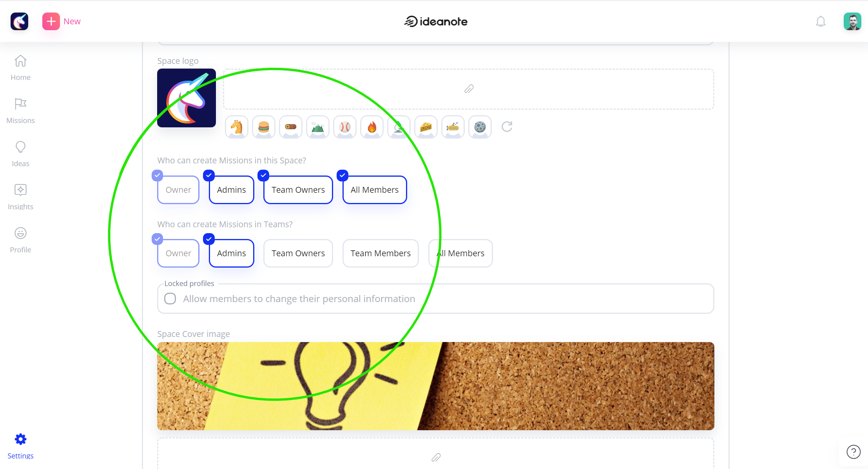The image size is (868, 469).
Task: Toggle Team Owners for Space missions
Action: pos(298,190)
